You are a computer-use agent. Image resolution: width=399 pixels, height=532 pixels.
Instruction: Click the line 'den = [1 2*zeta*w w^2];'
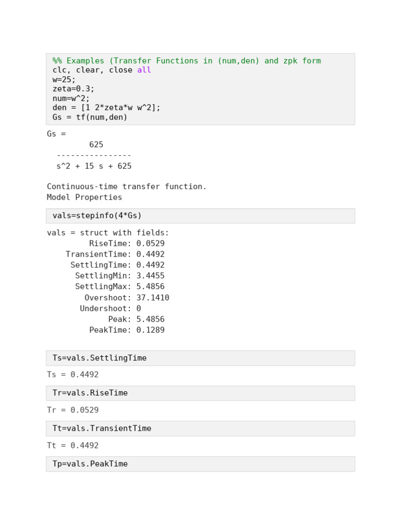pyautogui.click(x=106, y=108)
